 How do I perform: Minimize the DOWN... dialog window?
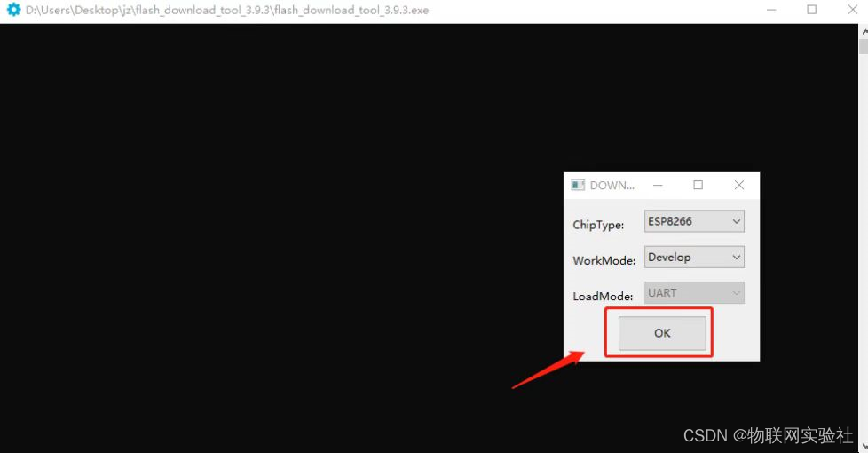[x=658, y=185]
